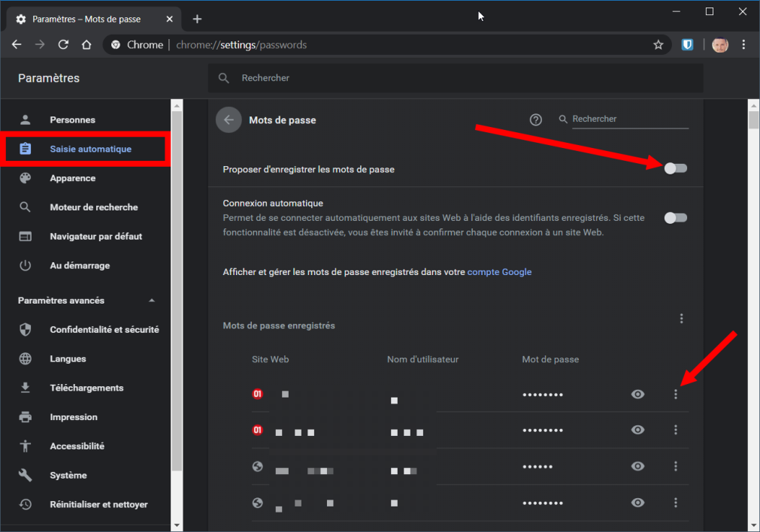The image size is (760, 532).
Task: Open a new browser tab
Action: point(197,19)
